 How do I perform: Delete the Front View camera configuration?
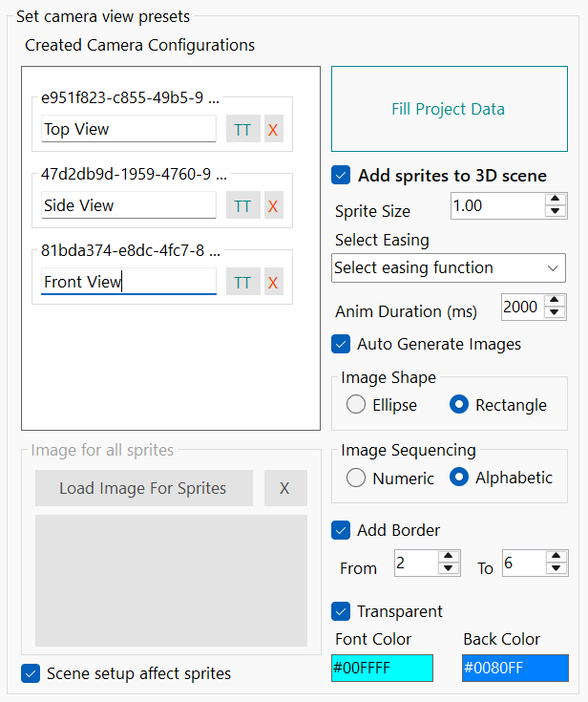coord(273,282)
